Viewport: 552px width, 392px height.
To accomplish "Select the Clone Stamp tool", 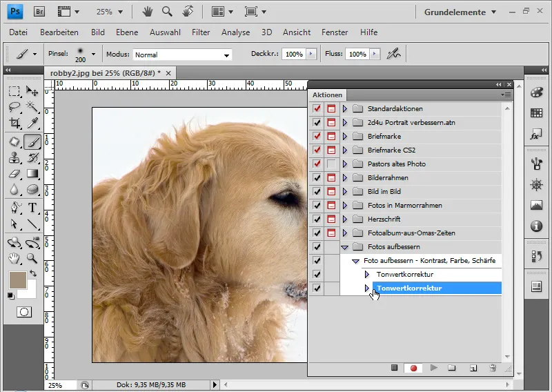I will point(14,157).
